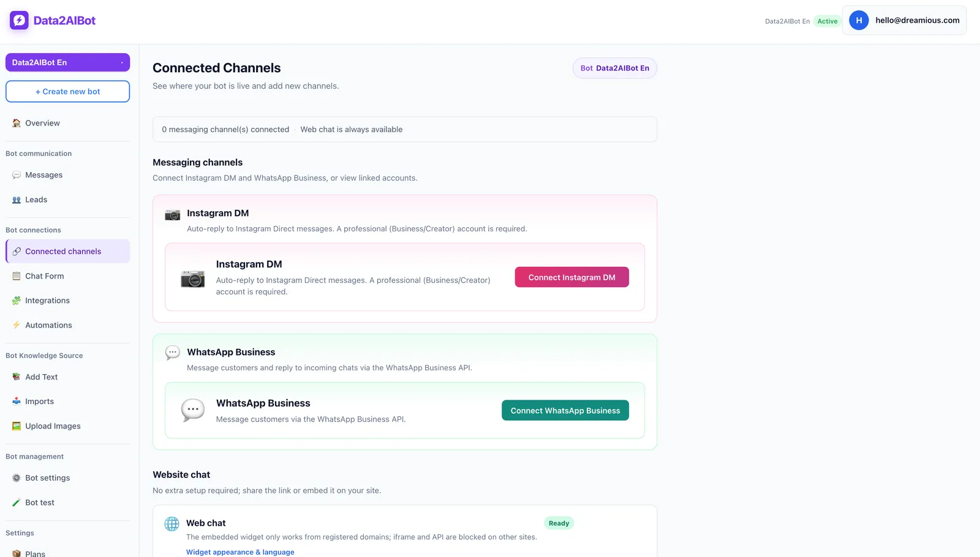Open the hello@dreamious.com account menu

[904, 20]
